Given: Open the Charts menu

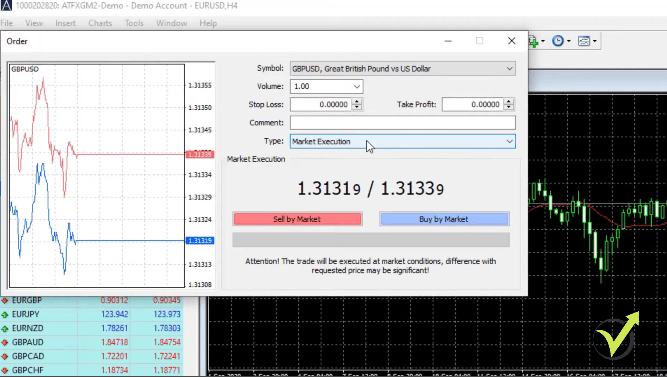Looking at the screenshot, I should (100, 23).
